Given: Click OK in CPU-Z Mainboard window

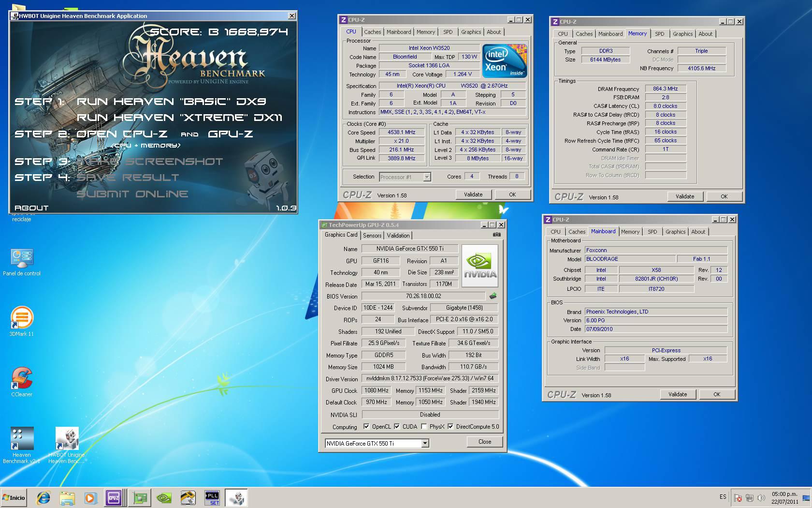Looking at the screenshot, I should (x=717, y=394).
